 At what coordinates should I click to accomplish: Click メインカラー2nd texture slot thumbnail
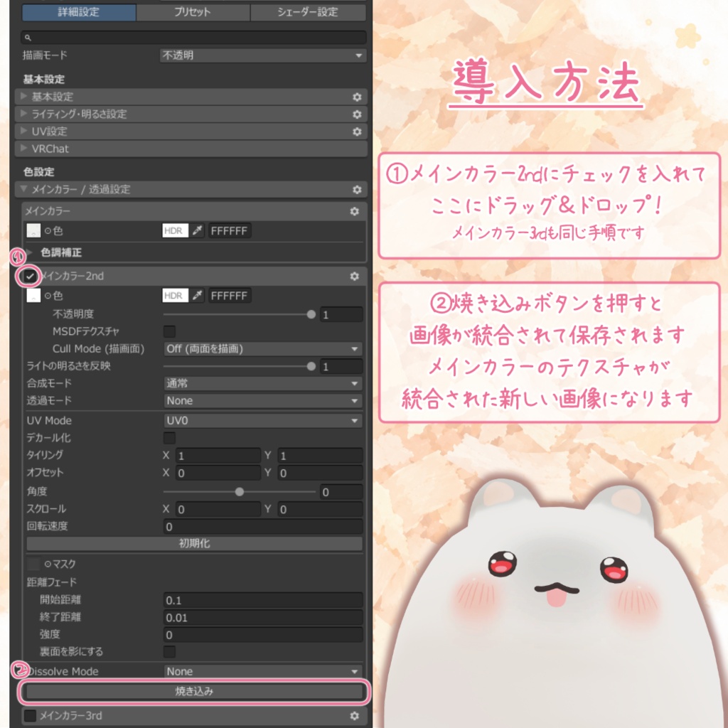[33, 295]
